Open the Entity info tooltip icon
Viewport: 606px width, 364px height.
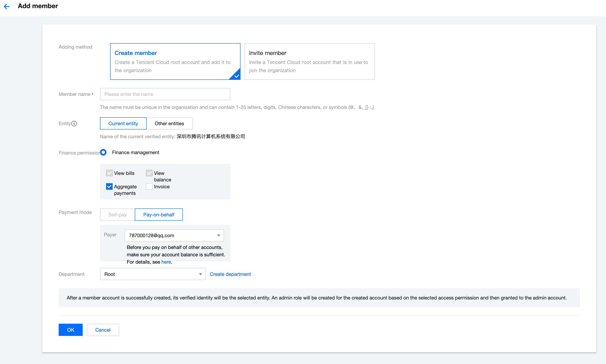[74, 124]
